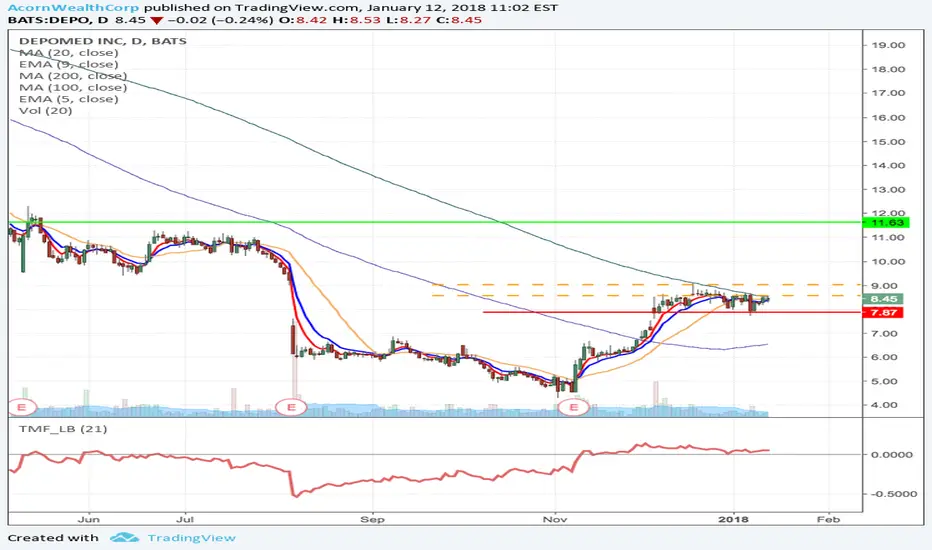Select the red 7.87 price label
The image size is (932, 550).
point(883,312)
